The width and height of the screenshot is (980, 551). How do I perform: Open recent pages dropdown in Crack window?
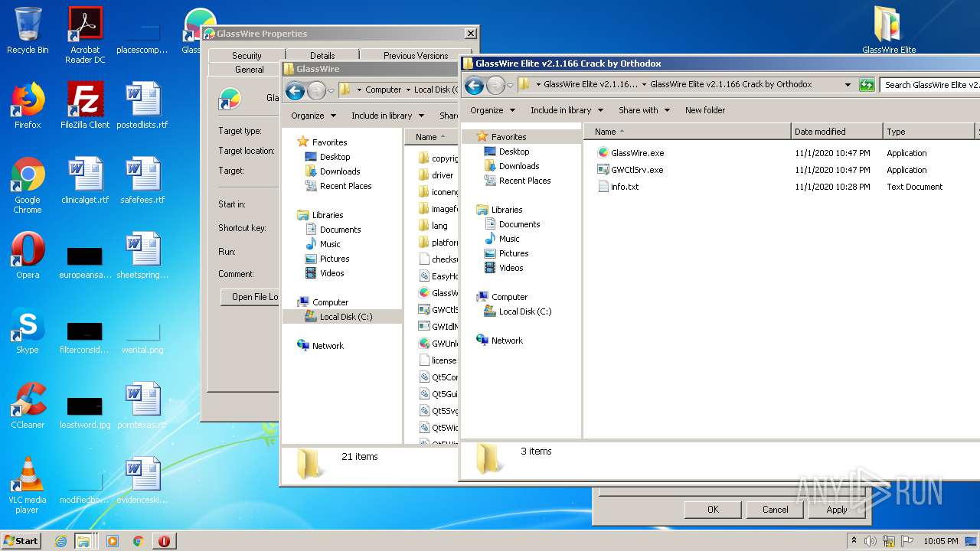[x=511, y=86]
